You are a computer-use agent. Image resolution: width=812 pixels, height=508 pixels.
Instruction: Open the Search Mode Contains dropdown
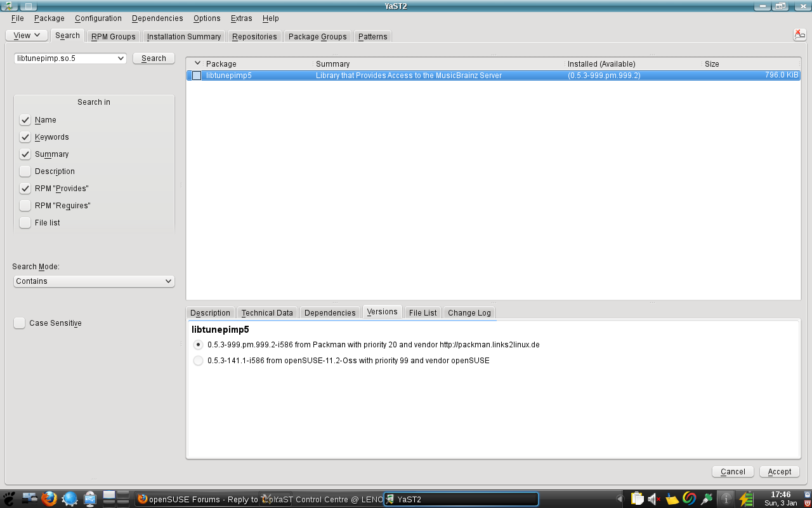[x=94, y=281]
